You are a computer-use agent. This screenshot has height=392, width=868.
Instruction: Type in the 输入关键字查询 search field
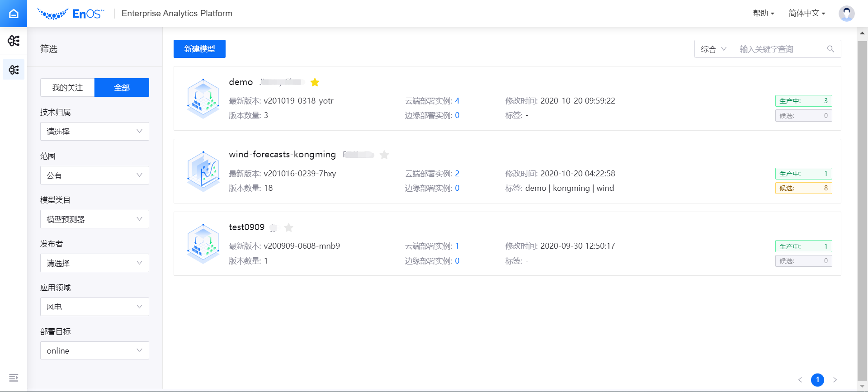tap(780, 49)
